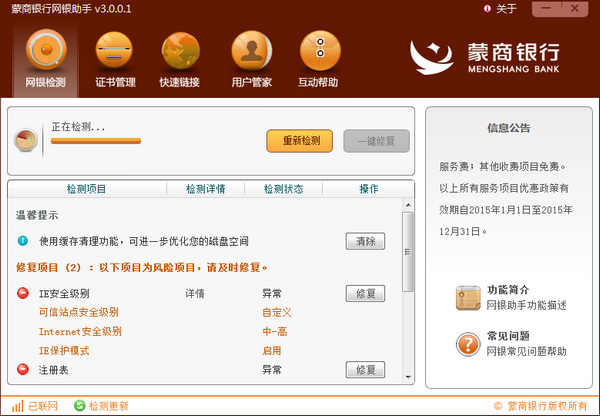Click the 功能简介 notebook icon
This screenshot has height=416, width=600.
[467, 297]
